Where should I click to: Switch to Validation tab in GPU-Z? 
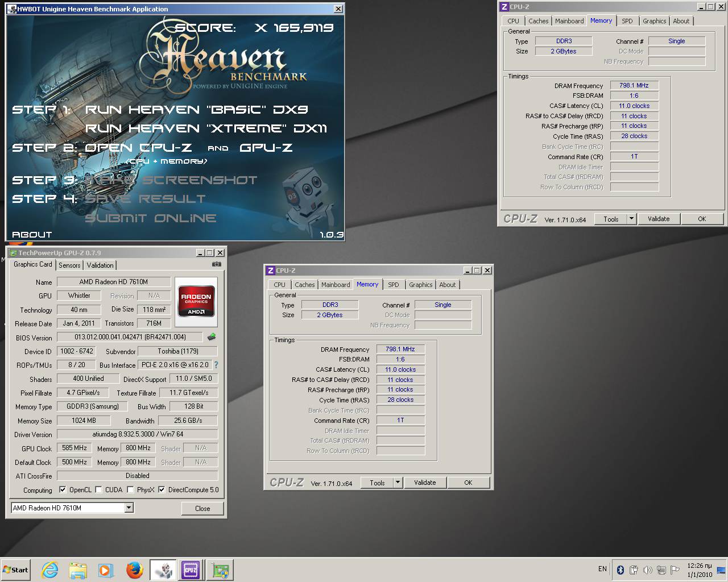pyautogui.click(x=100, y=265)
